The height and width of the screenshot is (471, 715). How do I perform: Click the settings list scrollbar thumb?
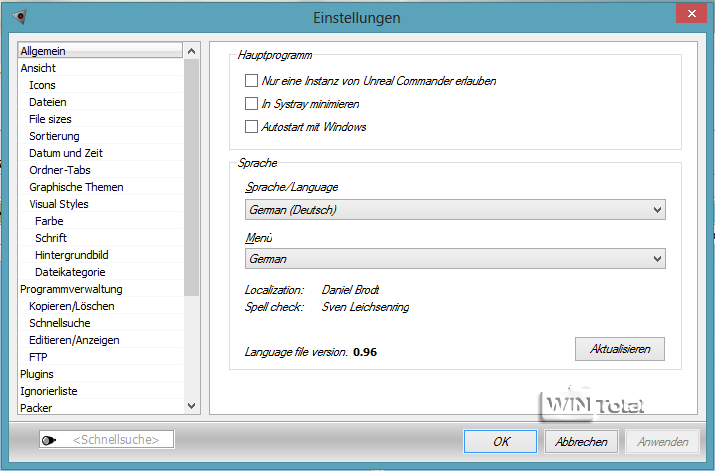coord(192,177)
